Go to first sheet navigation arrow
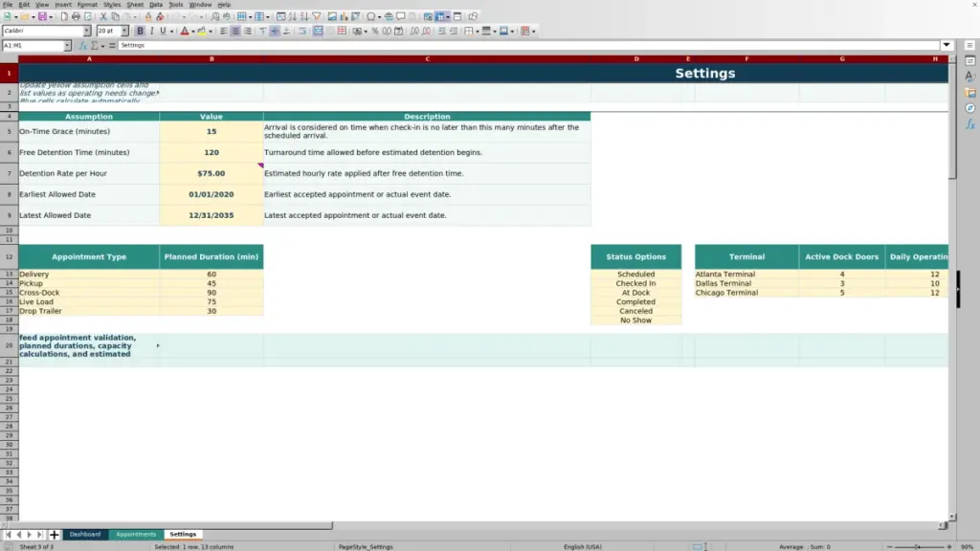The image size is (980, 551). (x=8, y=535)
